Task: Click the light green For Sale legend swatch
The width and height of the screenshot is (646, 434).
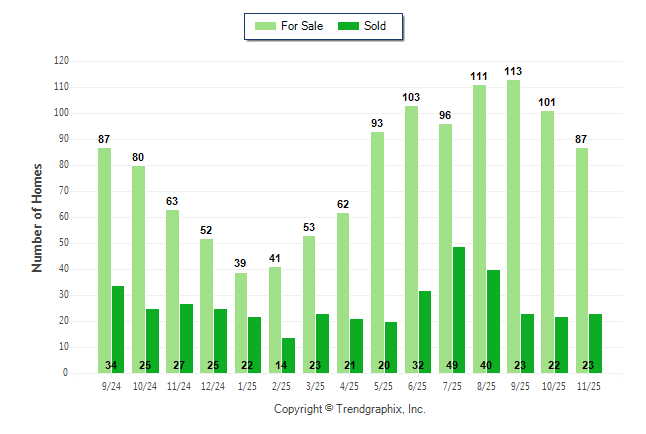Action: [268, 26]
